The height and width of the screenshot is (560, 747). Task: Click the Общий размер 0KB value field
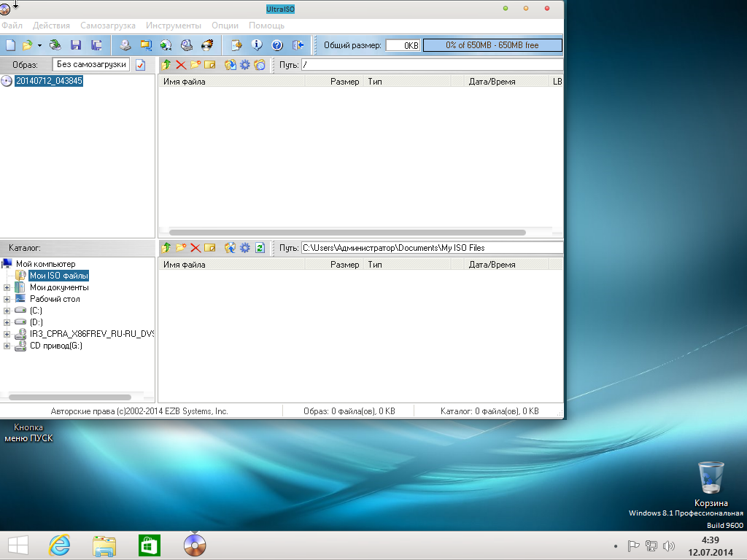click(403, 45)
